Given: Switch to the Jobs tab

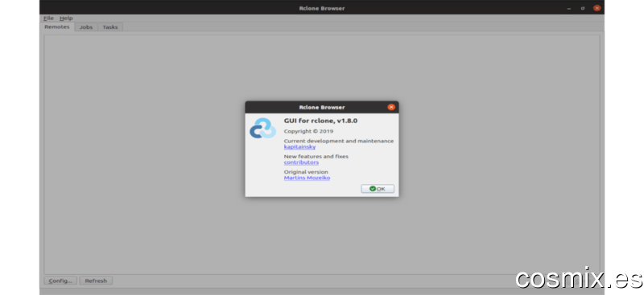Looking at the screenshot, I should [x=86, y=27].
